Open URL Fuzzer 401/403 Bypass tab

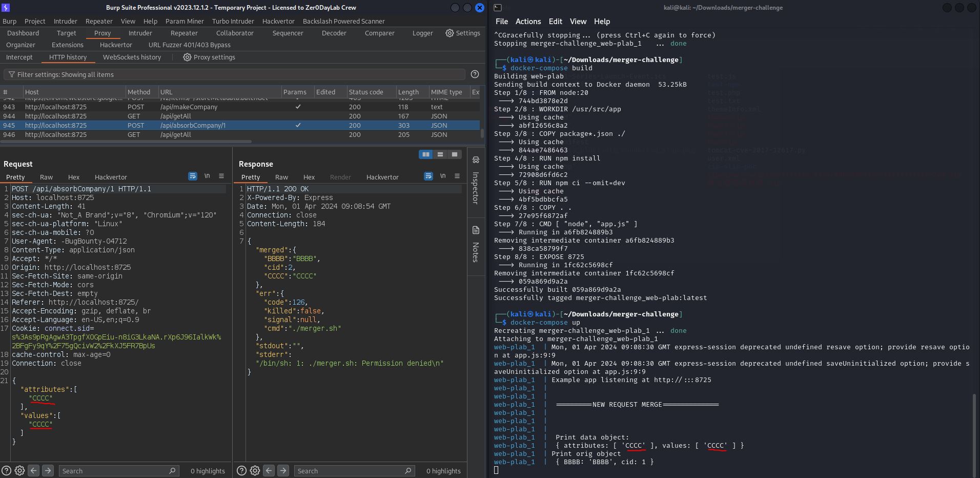point(190,45)
